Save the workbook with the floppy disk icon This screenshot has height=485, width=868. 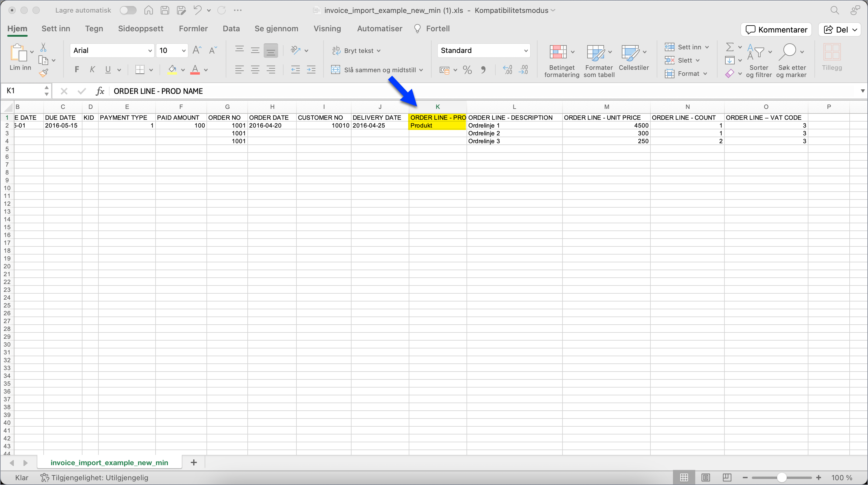pyautogui.click(x=165, y=11)
